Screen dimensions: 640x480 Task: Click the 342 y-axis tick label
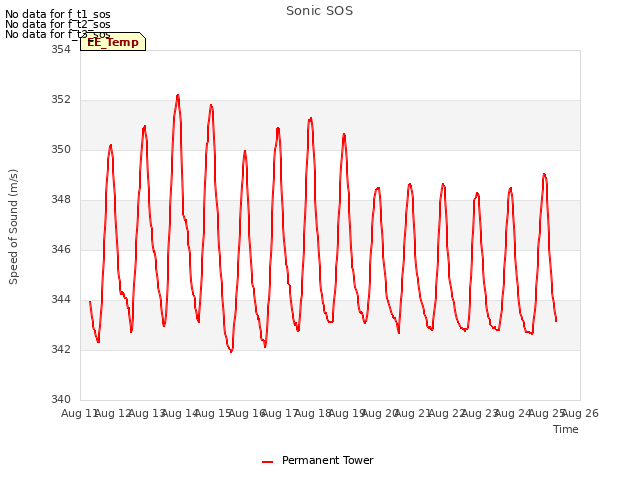(x=60, y=349)
